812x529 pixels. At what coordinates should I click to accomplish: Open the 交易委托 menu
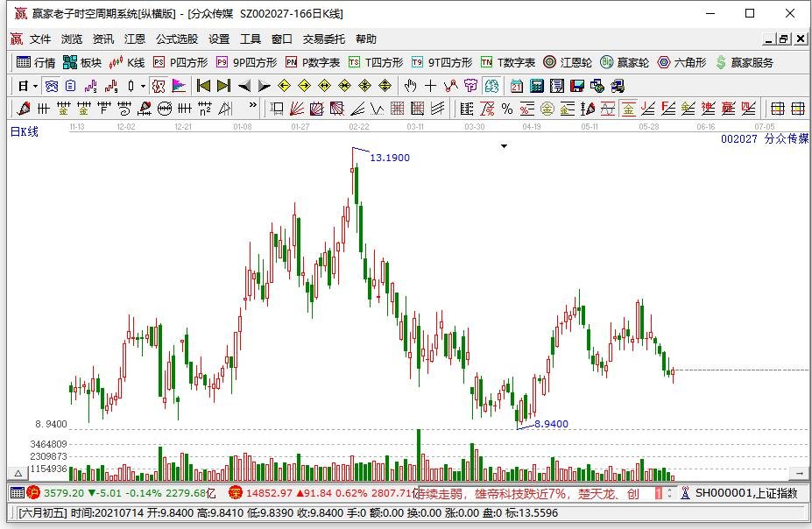point(324,39)
